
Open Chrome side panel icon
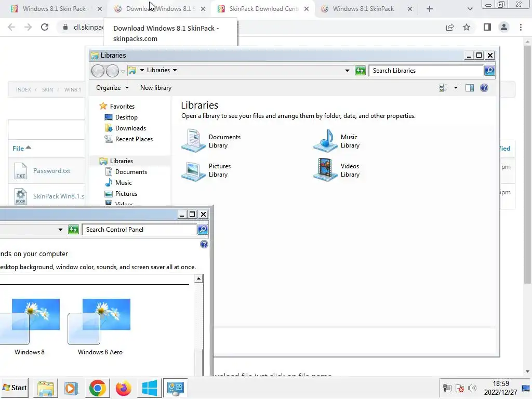point(487,27)
